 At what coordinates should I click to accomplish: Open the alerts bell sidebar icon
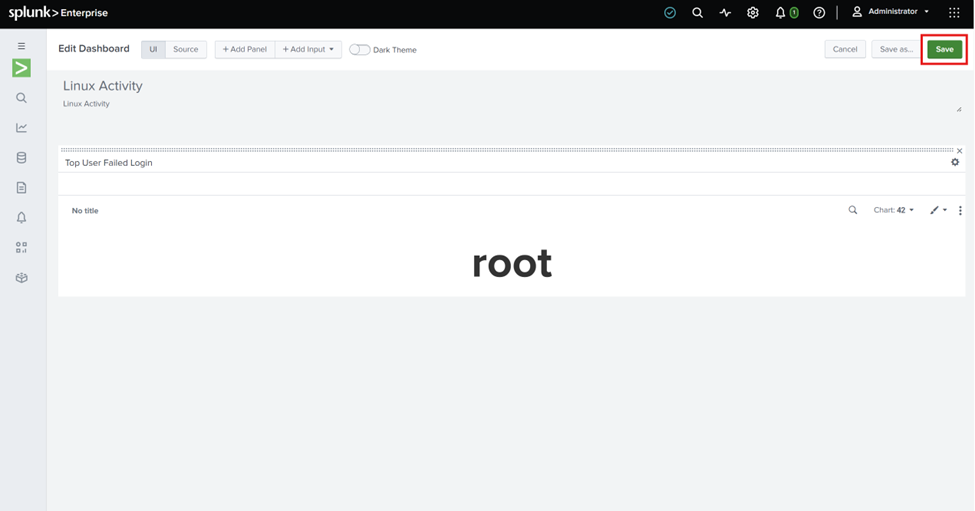pyautogui.click(x=21, y=218)
